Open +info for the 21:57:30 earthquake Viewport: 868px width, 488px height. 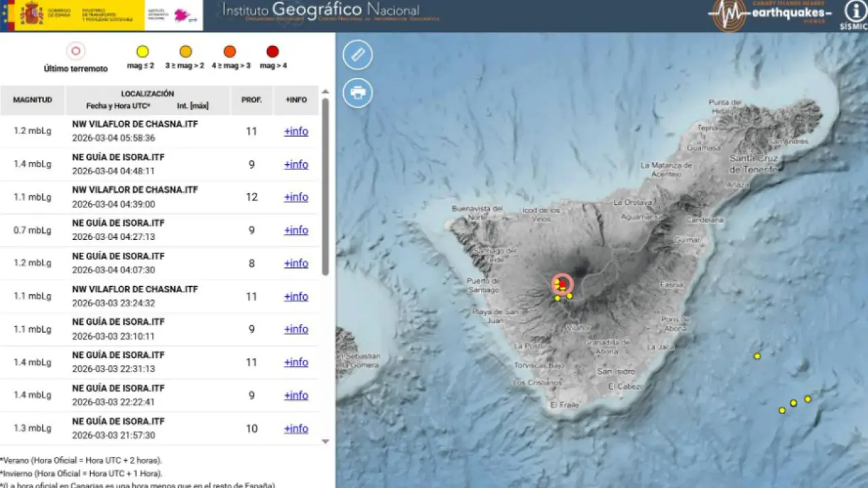click(x=296, y=429)
